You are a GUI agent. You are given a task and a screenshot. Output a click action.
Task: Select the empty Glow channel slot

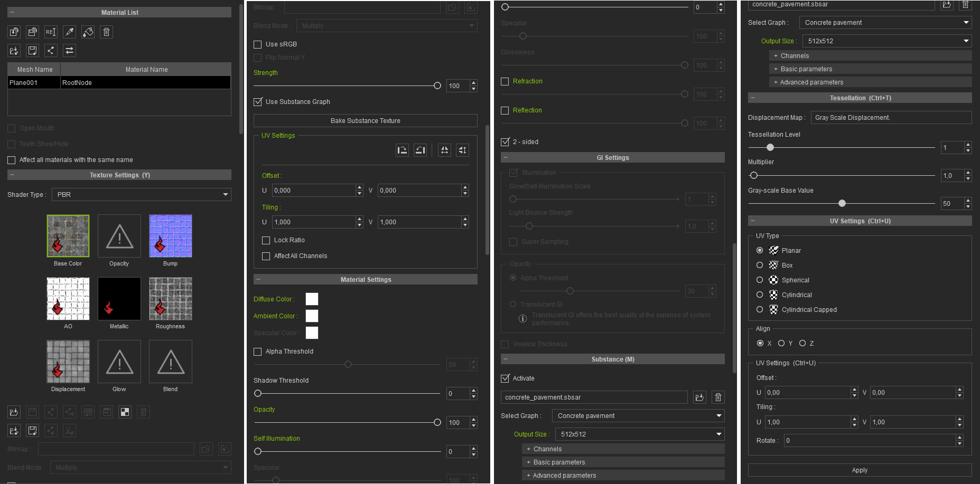[119, 361]
